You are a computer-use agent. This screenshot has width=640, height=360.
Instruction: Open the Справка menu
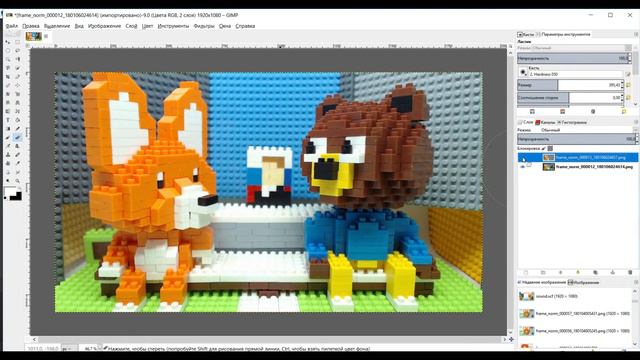coord(245,26)
